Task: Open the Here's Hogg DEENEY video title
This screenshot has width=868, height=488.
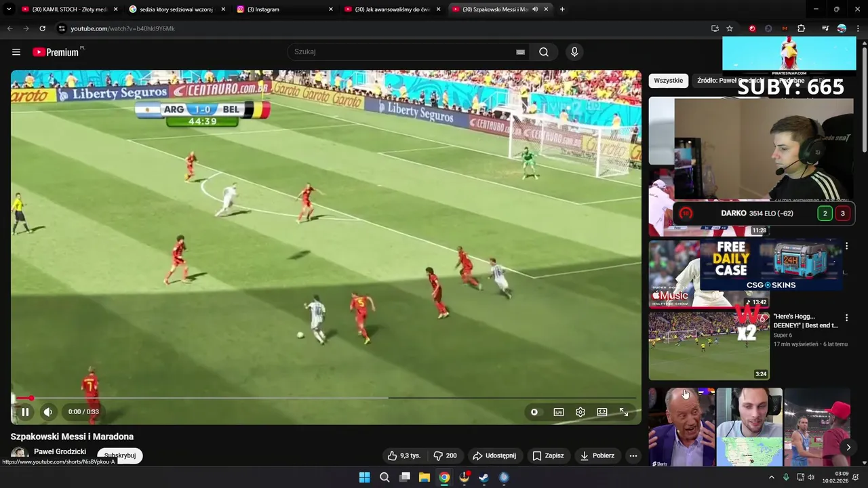Action: pos(806,321)
